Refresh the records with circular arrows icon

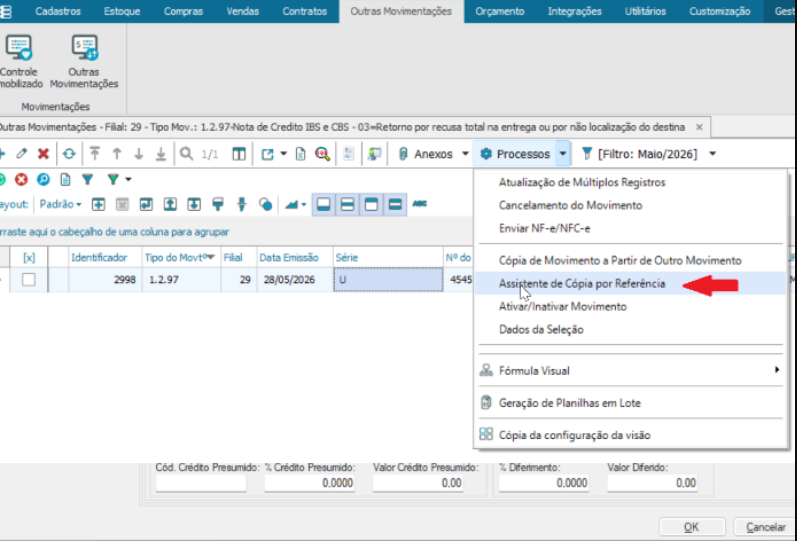coord(69,154)
